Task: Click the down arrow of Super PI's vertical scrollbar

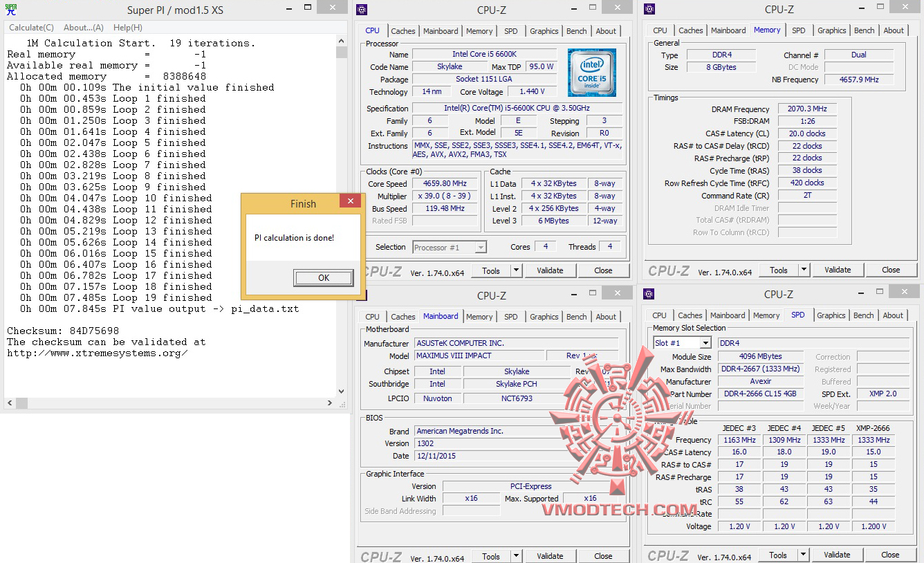Action: [342, 391]
